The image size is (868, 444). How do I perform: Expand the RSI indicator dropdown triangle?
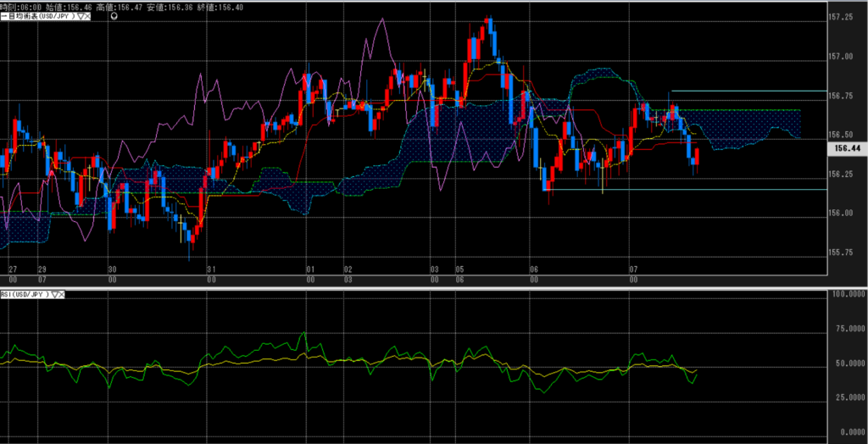(55, 294)
